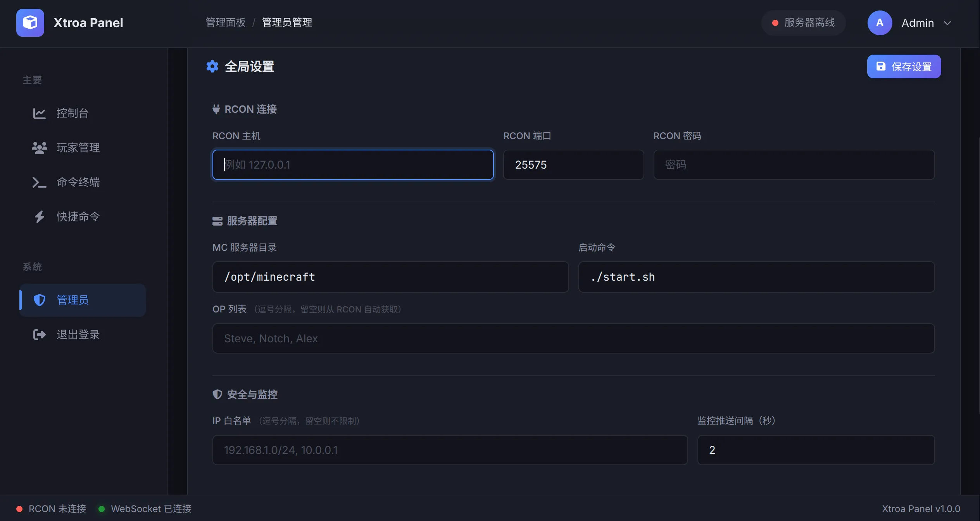
Task: Click the OP 列表 input field
Action: [x=573, y=338]
